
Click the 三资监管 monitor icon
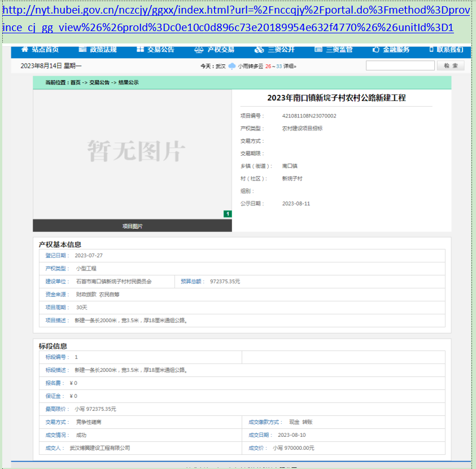pyautogui.click(x=318, y=50)
